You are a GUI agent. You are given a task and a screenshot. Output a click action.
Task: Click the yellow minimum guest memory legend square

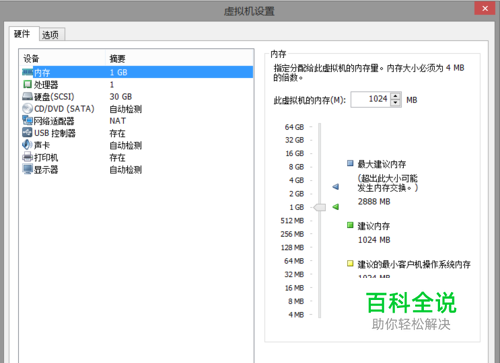coord(350,263)
